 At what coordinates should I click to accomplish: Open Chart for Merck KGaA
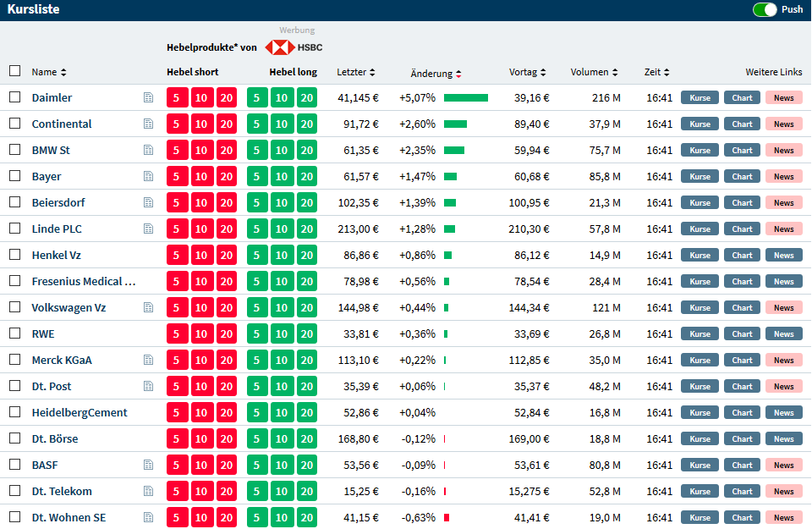click(742, 360)
